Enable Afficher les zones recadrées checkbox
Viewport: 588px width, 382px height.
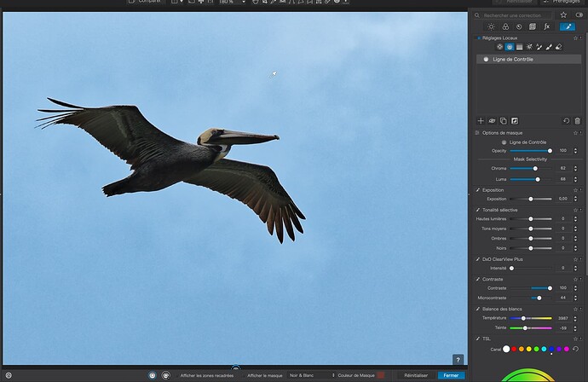click(177, 375)
